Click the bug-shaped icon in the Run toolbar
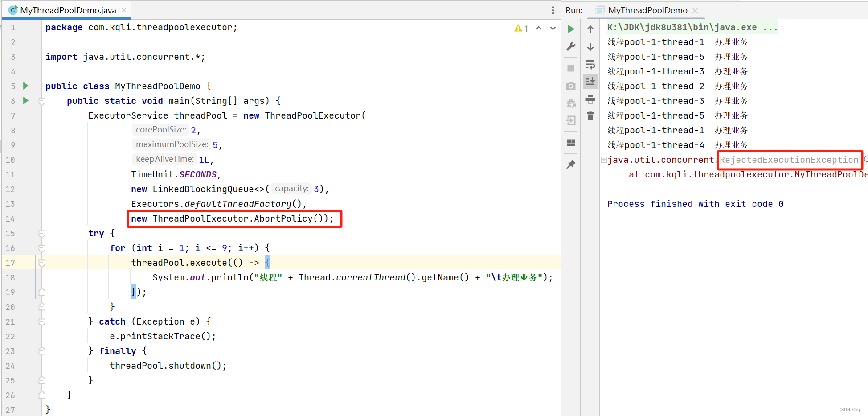This screenshot has height=416, width=868. point(571,103)
